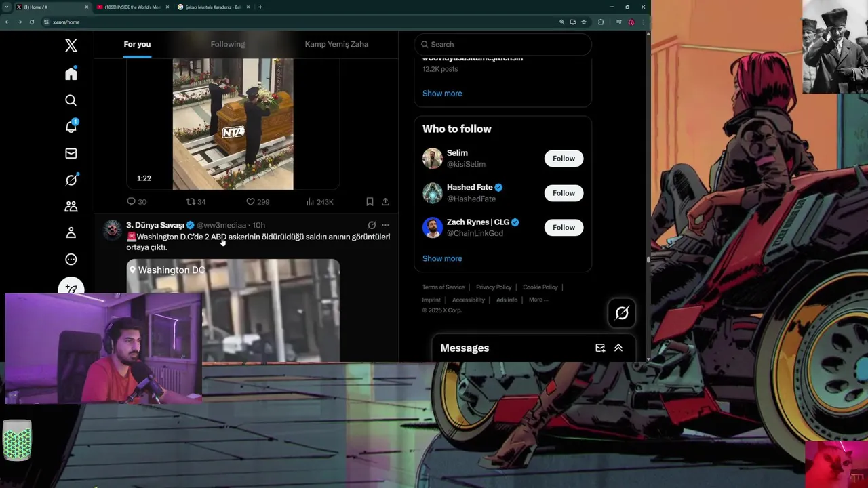
Task: Follow Hashed Fate
Action: coord(564,193)
